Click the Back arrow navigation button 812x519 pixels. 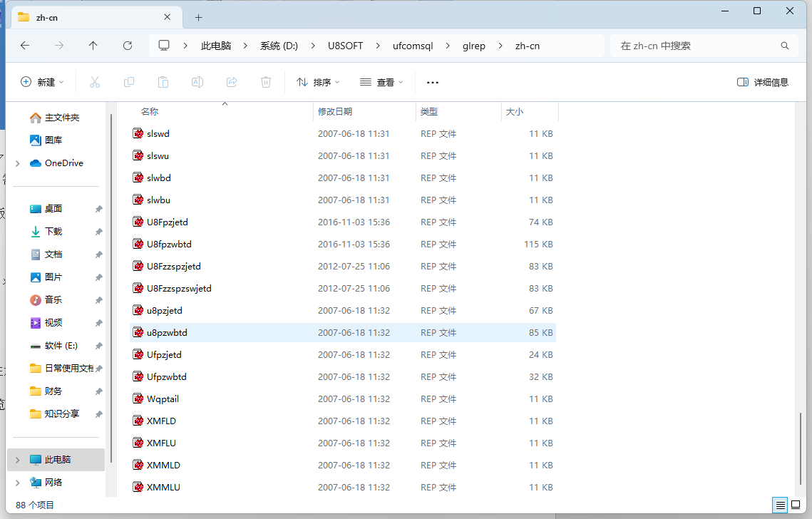tap(25, 46)
